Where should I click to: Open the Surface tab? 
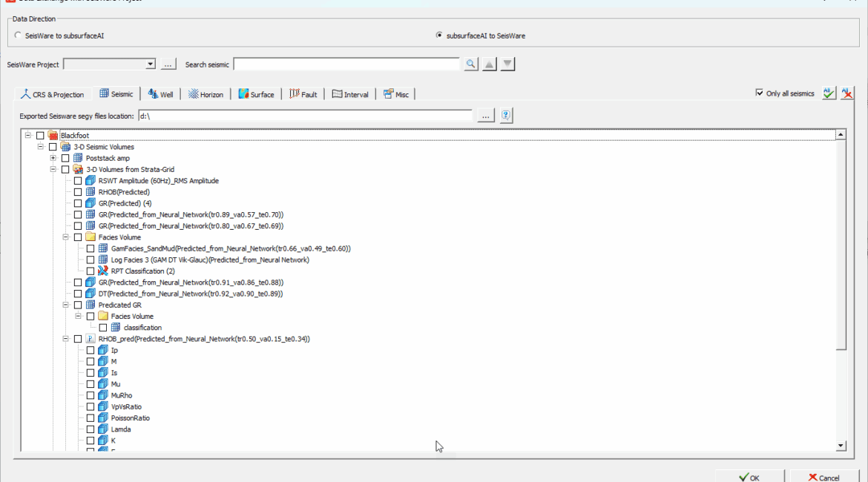(256, 94)
